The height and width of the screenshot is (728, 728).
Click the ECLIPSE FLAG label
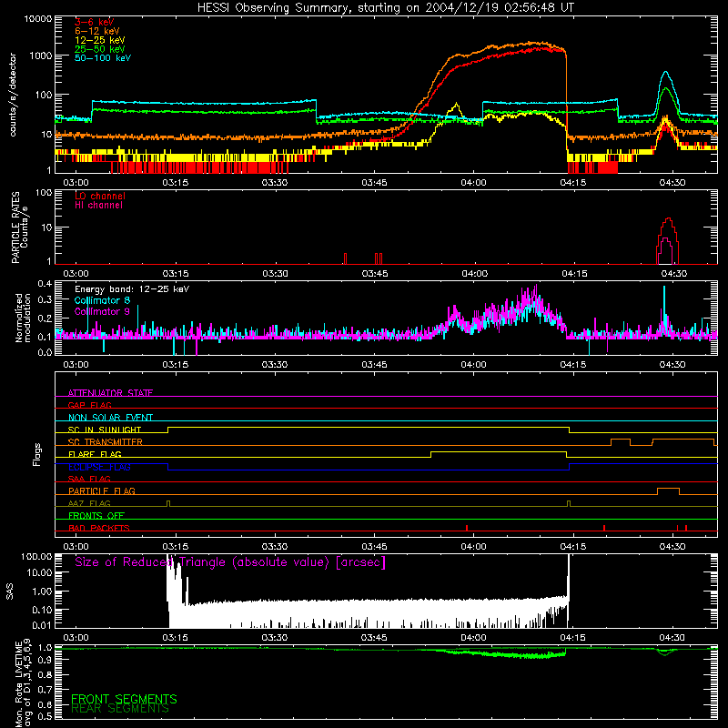tap(99, 467)
